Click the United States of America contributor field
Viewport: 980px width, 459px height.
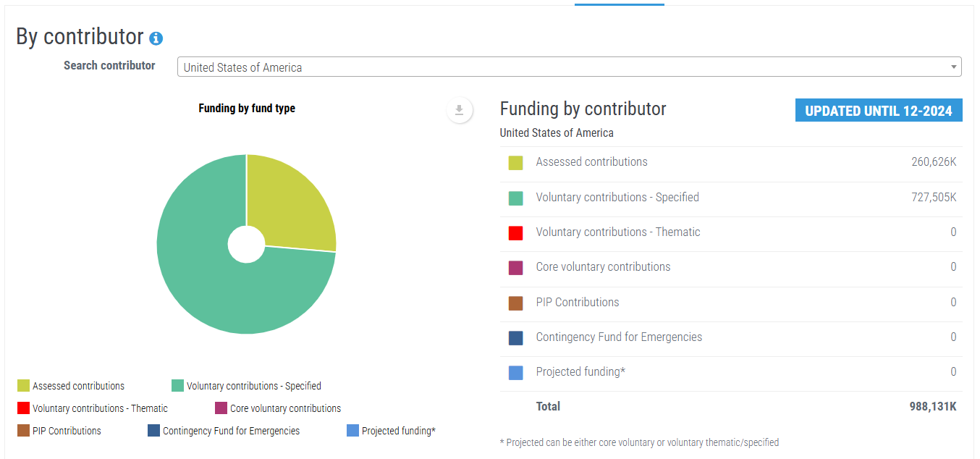pos(569,67)
